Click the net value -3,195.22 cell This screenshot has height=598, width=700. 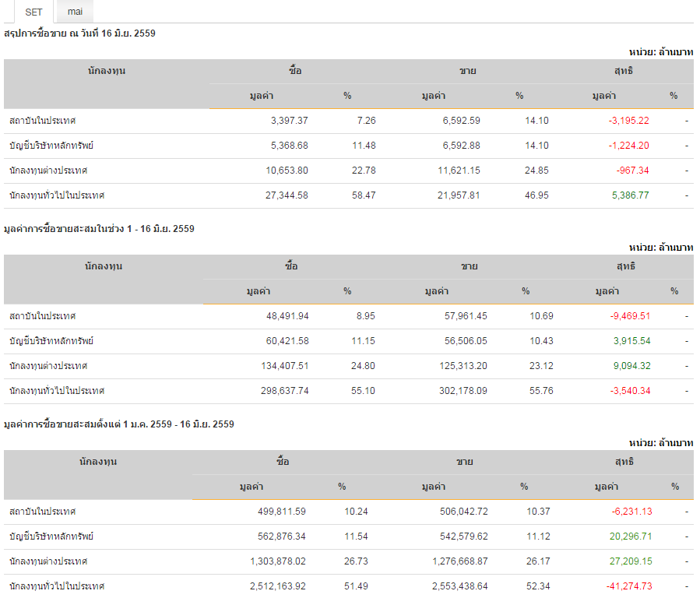(x=628, y=121)
